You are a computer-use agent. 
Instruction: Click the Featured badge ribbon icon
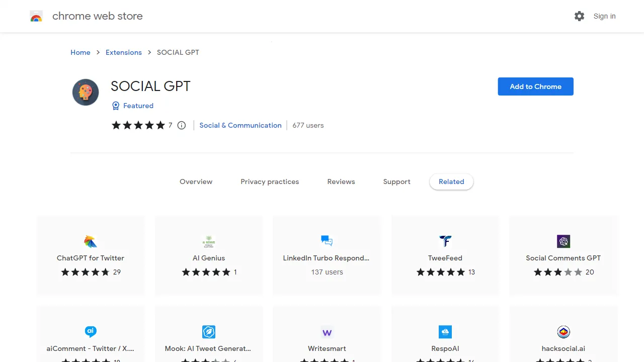click(x=116, y=106)
